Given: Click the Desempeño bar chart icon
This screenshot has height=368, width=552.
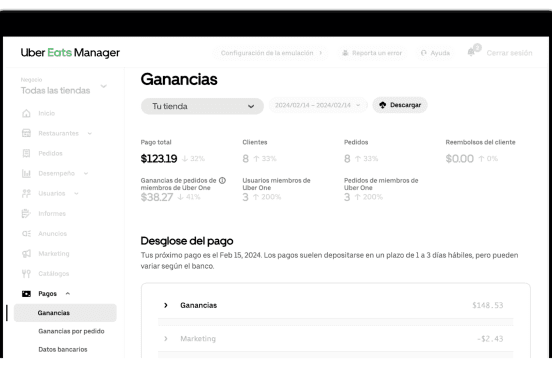Looking at the screenshot, I should (x=26, y=173).
